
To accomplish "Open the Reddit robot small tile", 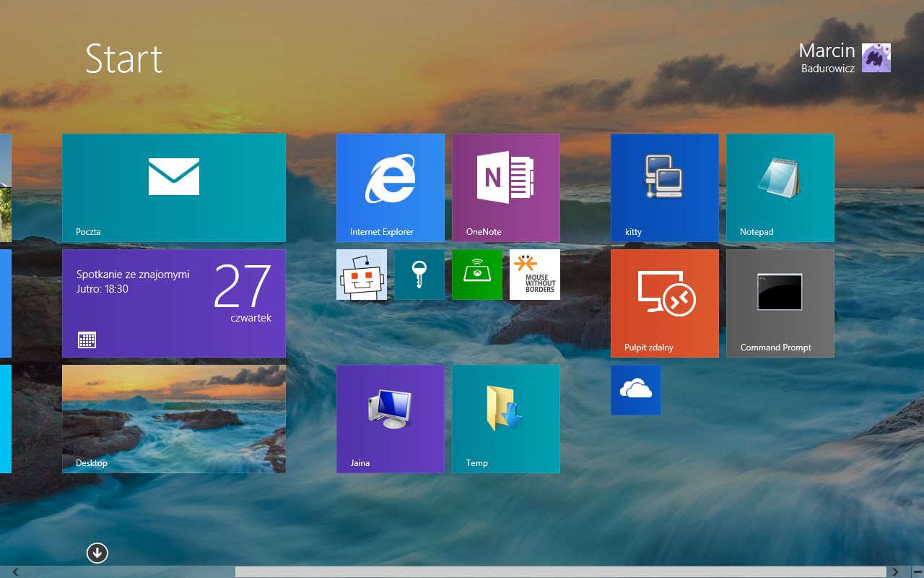I will tap(362, 275).
